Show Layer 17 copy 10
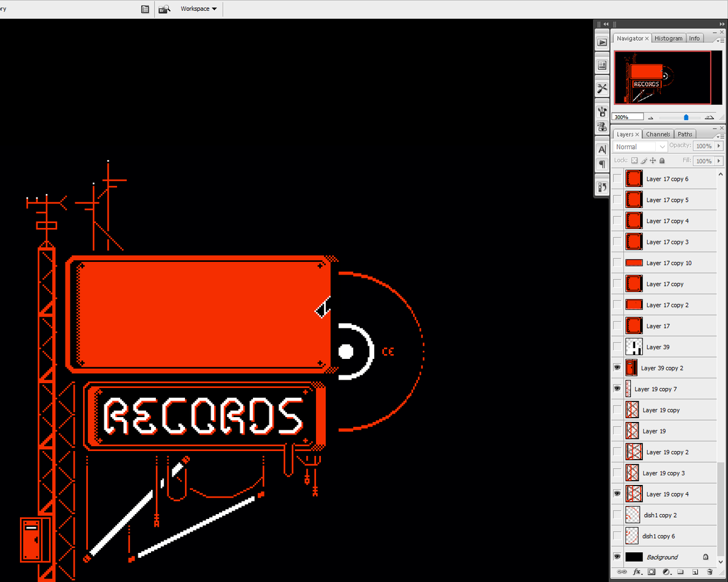728x582 pixels. point(617,263)
